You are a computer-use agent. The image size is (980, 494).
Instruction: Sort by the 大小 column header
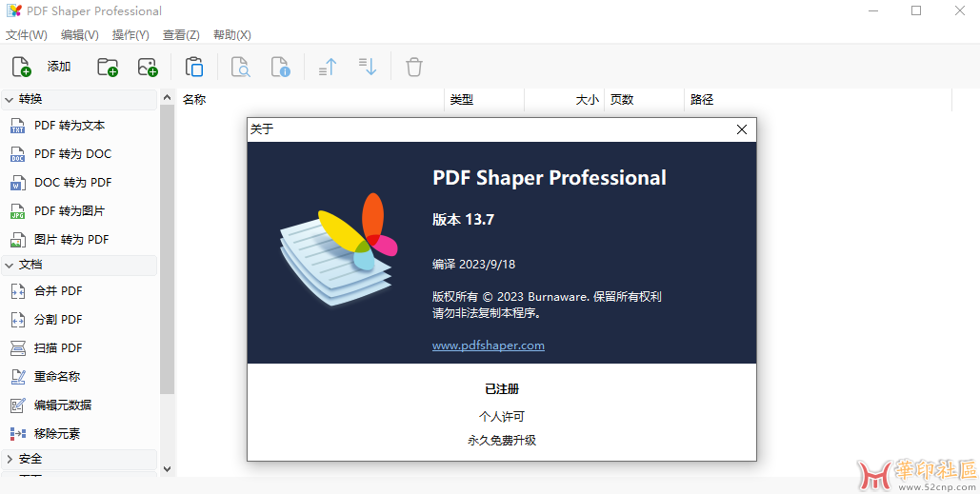[x=587, y=99]
